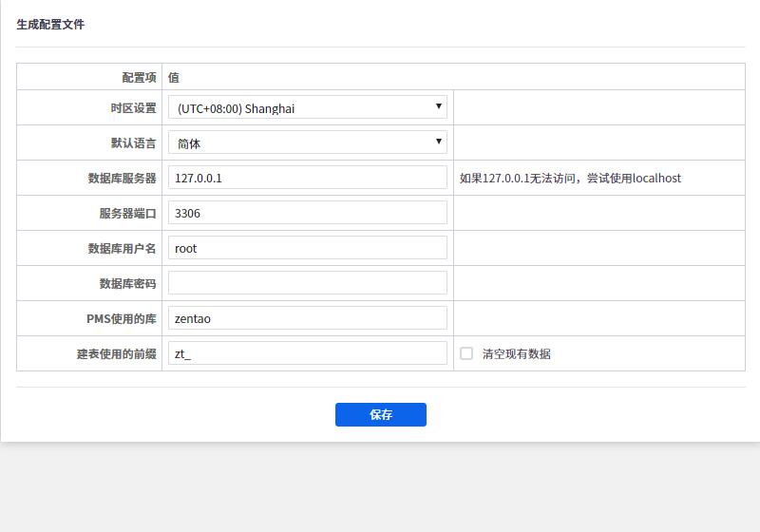This screenshot has width=760, height=532.
Task: Focus the 服务器端口 field showing 3306
Action: pos(307,213)
